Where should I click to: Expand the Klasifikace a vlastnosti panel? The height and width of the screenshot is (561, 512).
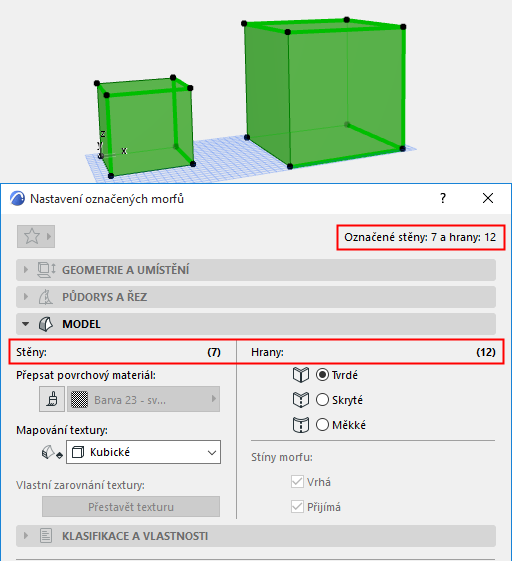256,536
